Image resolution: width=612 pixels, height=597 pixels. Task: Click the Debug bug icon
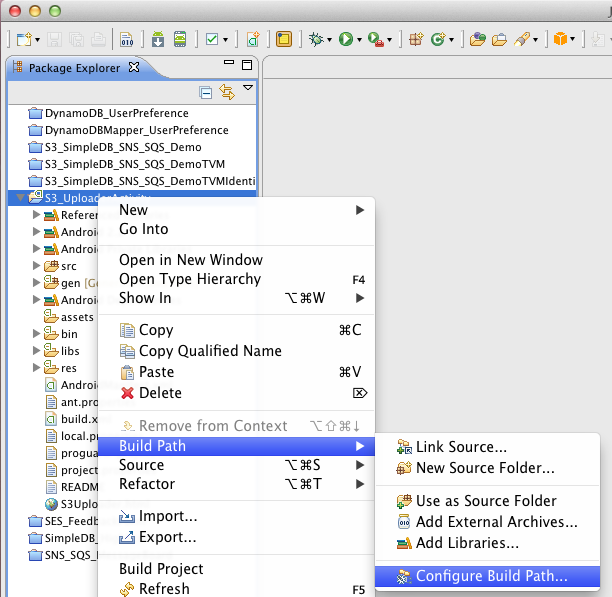tap(316, 39)
